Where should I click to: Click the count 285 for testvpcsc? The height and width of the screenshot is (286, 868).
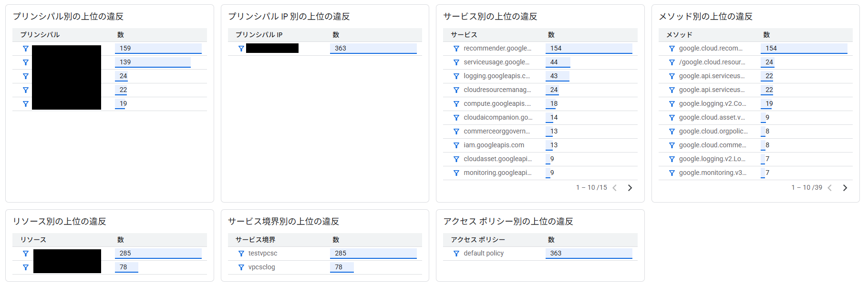[341, 253]
